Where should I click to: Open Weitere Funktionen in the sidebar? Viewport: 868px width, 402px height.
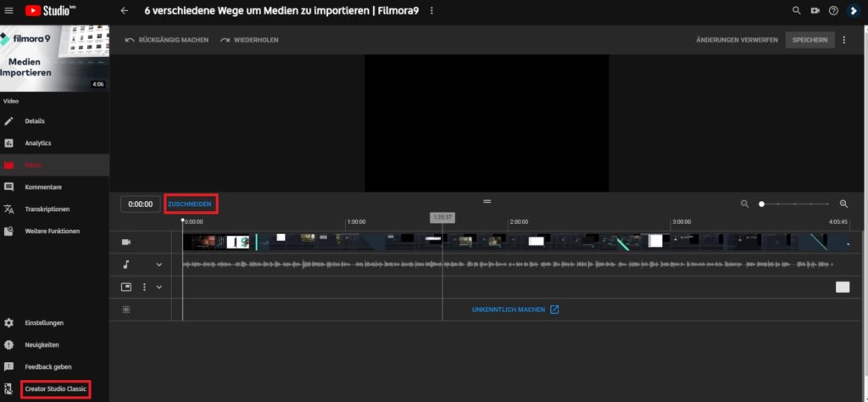click(x=54, y=232)
